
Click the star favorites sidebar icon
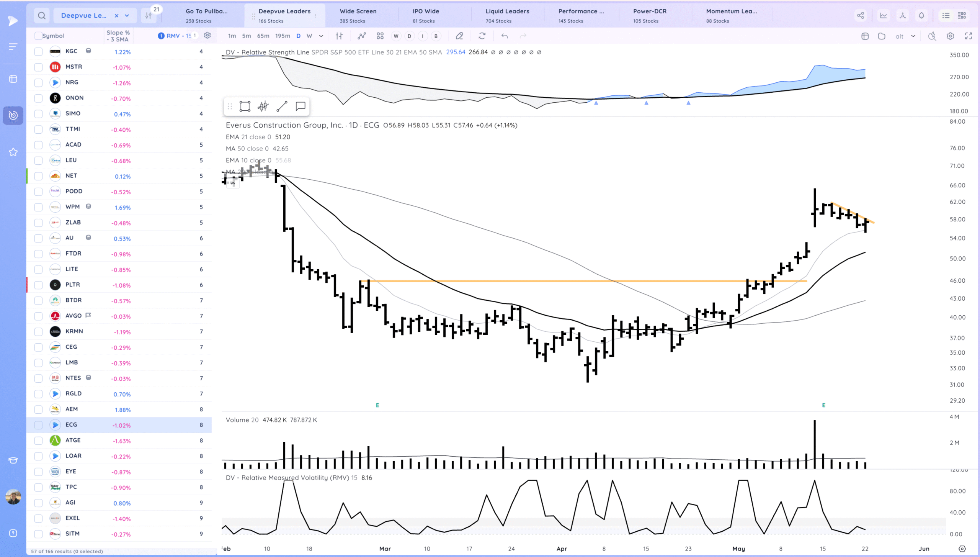tap(13, 152)
